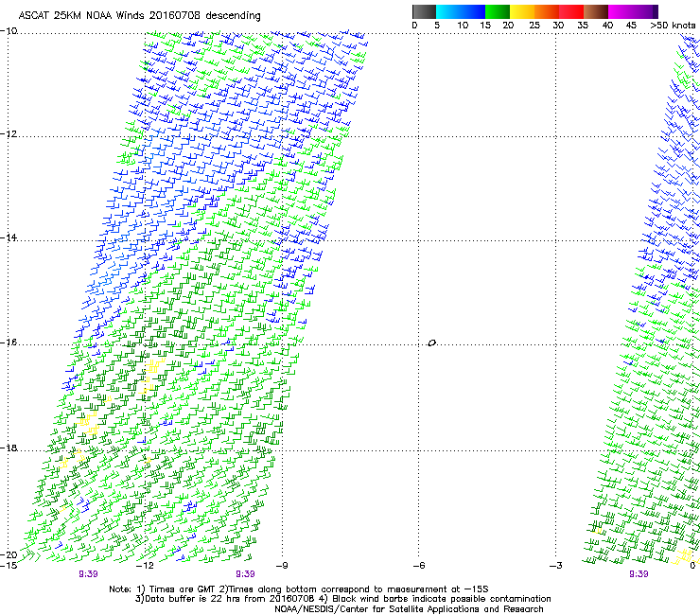Screen dimensions: 700x615
Task: Click the '>50 knots' legend label
Action: click(673, 26)
